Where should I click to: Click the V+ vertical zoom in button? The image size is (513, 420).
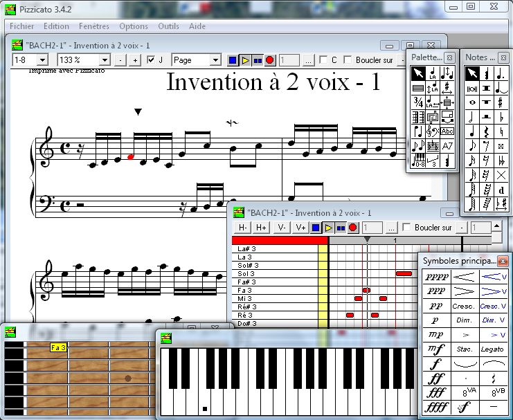[x=300, y=228]
